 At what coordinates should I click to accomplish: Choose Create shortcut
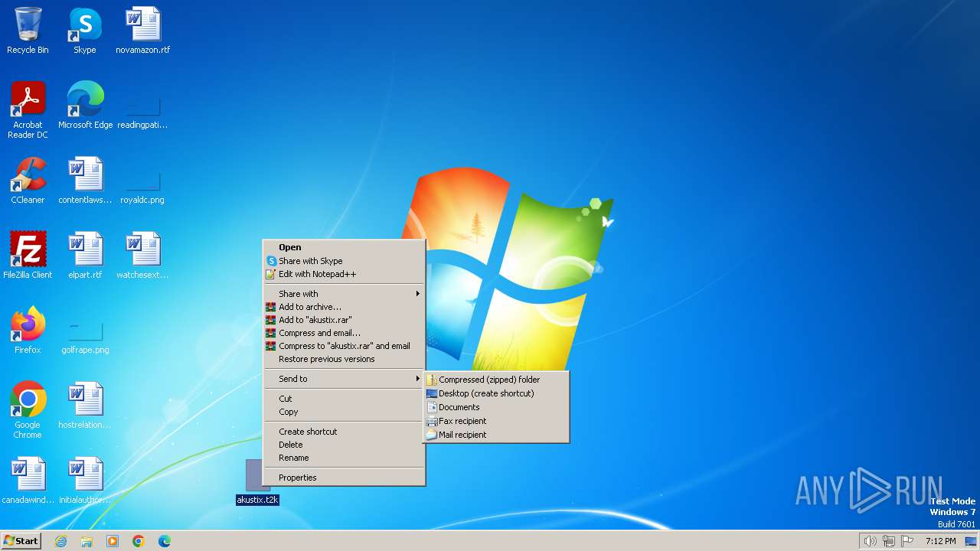pyautogui.click(x=344, y=432)
